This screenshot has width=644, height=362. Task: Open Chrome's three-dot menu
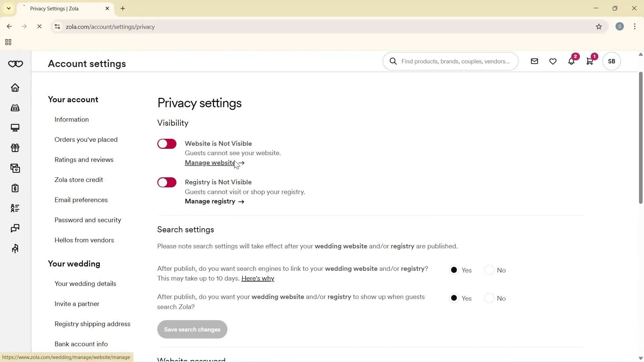click(635, 26)
